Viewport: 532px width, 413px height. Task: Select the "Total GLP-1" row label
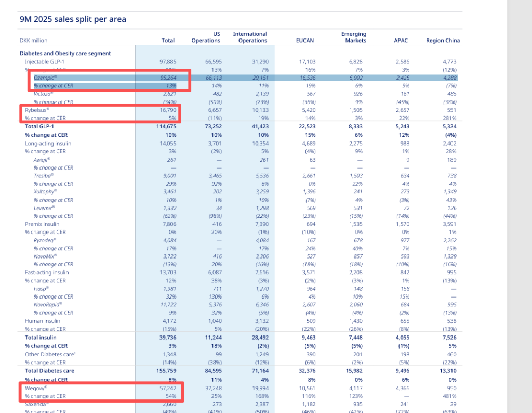[39, 126]
